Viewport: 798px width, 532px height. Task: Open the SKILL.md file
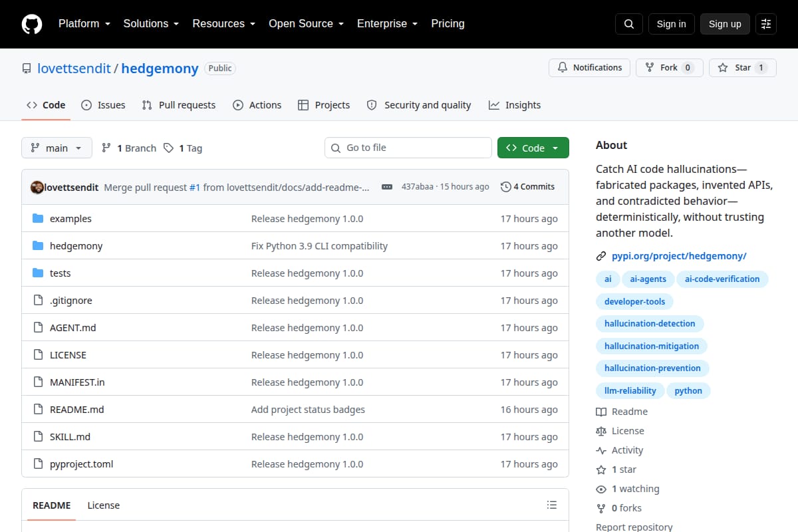tap(70, 437)
